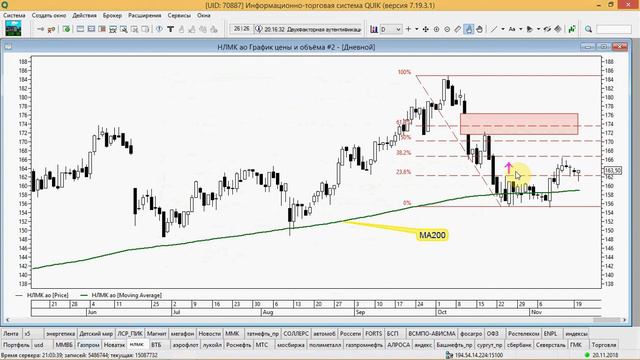Viewport: 640px width, 360px height.
Task: Expand the arrow marker options dropdown
Action: tap(538, 29)
